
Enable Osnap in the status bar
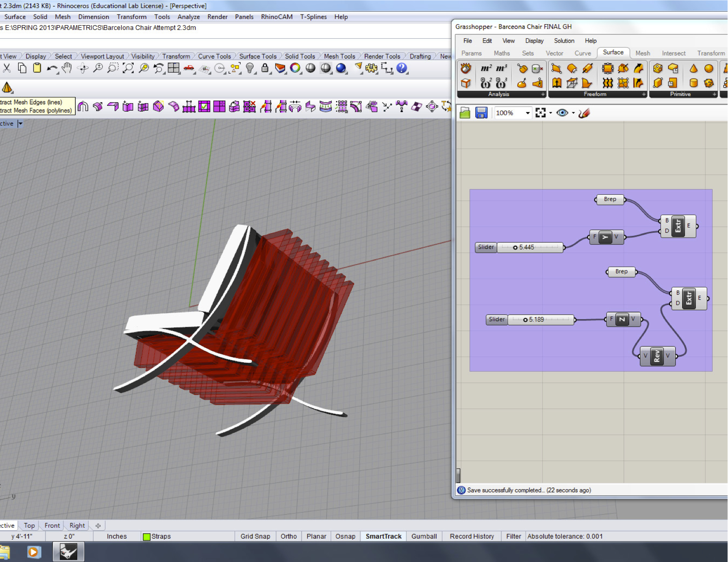click(345, 536)
